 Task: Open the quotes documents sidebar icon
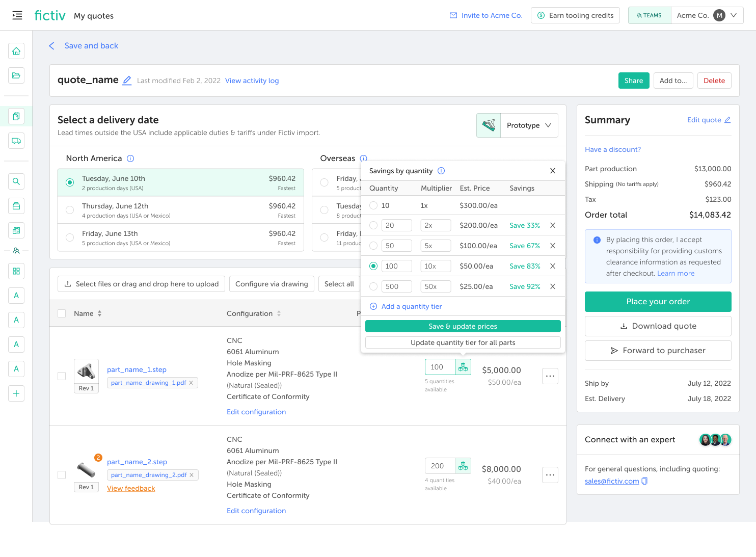(16, 116)
